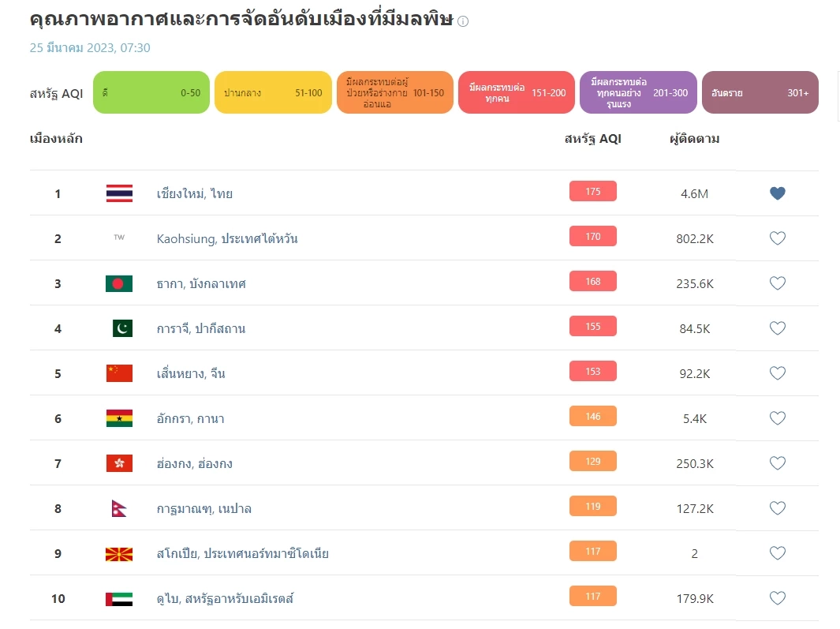Click the UAE flag beside Dubai
This screenshot has height=629, width=840.
pyautogui.click(x=119, y=597)
